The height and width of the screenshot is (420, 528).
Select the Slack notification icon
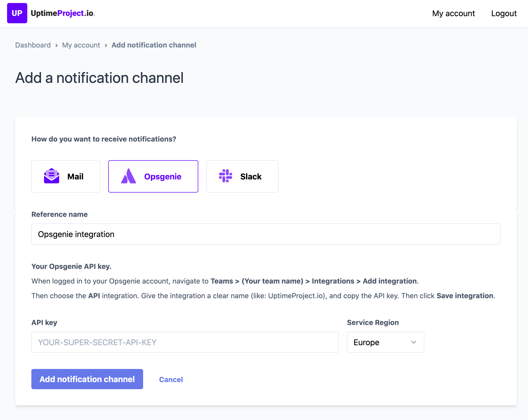[x=225, y=176]
